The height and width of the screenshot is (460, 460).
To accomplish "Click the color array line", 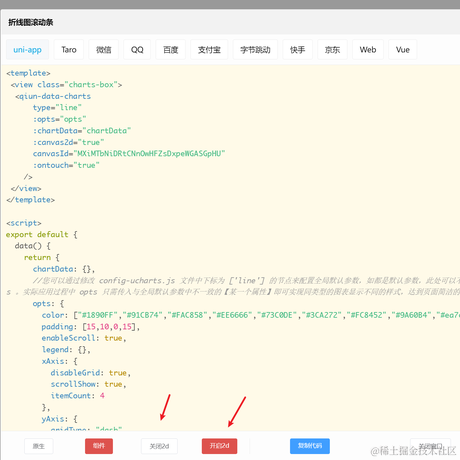I will pyautogui.click(x=251, y=315).
